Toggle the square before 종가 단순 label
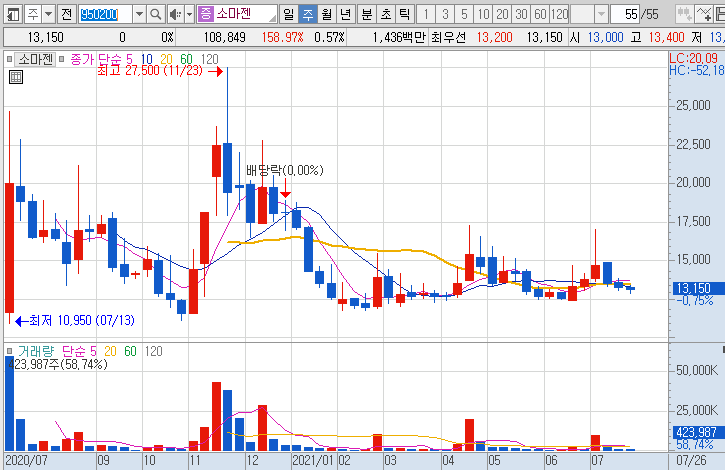 tap(61, 59)
